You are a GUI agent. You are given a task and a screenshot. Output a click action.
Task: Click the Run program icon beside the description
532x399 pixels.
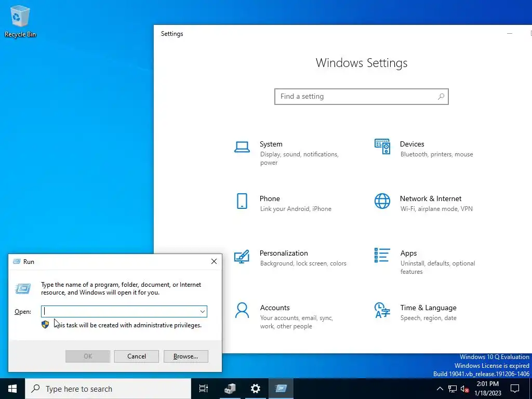(23, 289)
